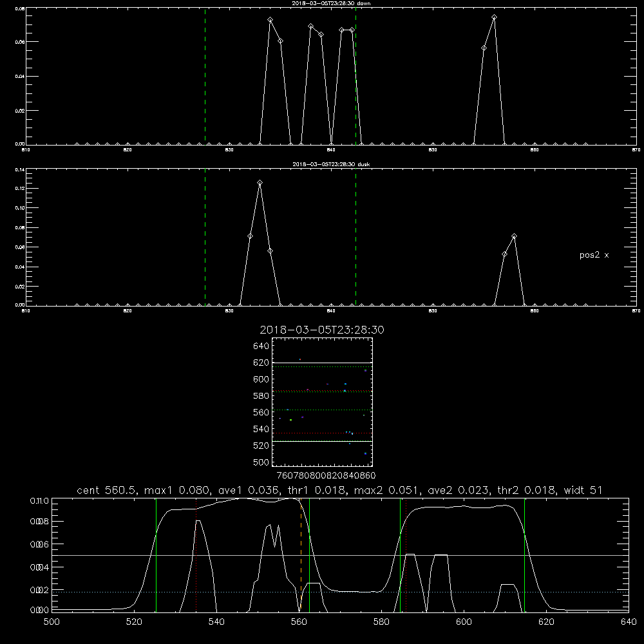Click the left red dotted line in bottom plot
644x644 pixels.
point(196,555)
